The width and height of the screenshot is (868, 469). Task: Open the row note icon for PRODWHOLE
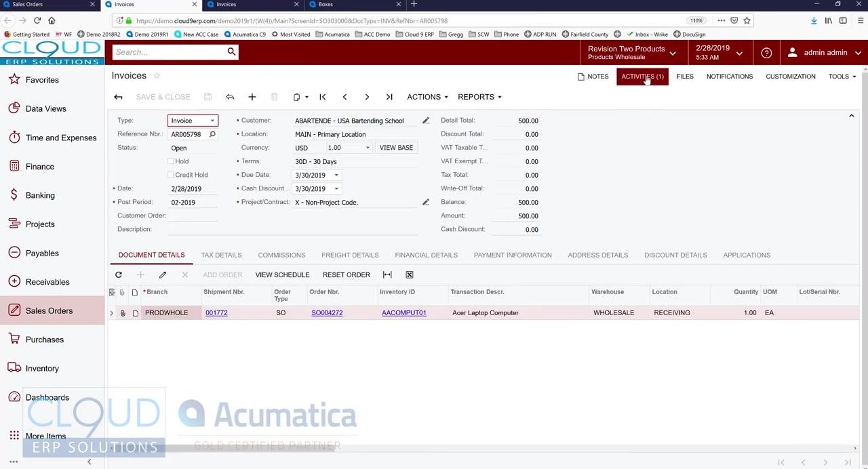[135, 313]
